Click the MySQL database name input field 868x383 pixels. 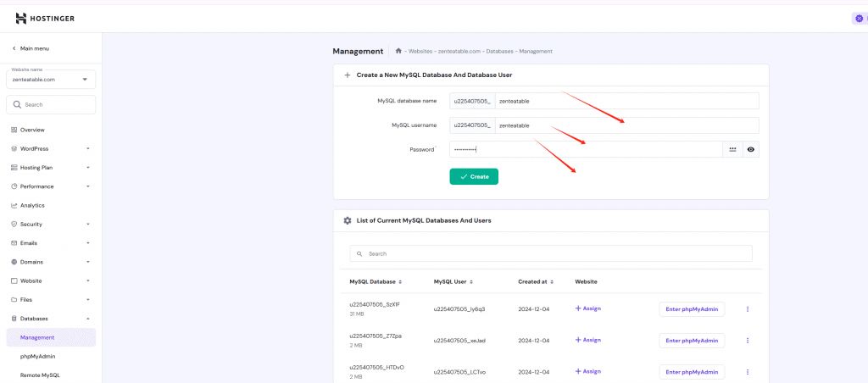point(626,101)
